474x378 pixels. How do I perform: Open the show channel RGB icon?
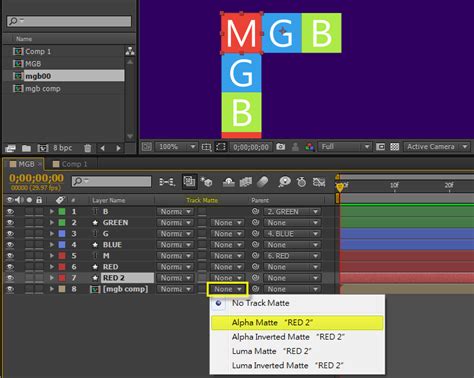(309, 147)
